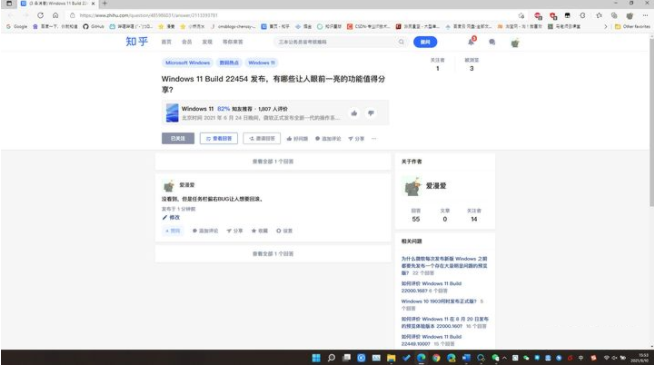654x365 pixels.
Task: Open the more options ellipsis for the question
Action: [x=374, y=138]
